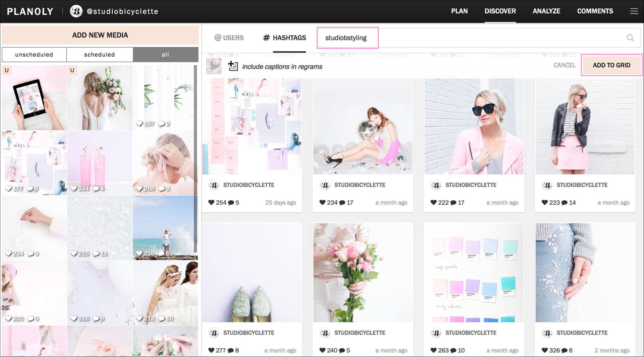Open the ANALYZE tab

(546, 11)
